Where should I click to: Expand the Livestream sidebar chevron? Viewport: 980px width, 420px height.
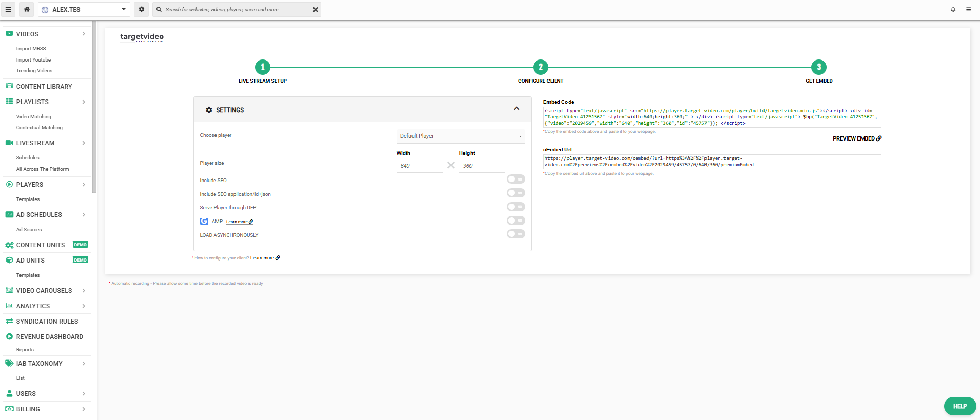click(x=84, y=143)
